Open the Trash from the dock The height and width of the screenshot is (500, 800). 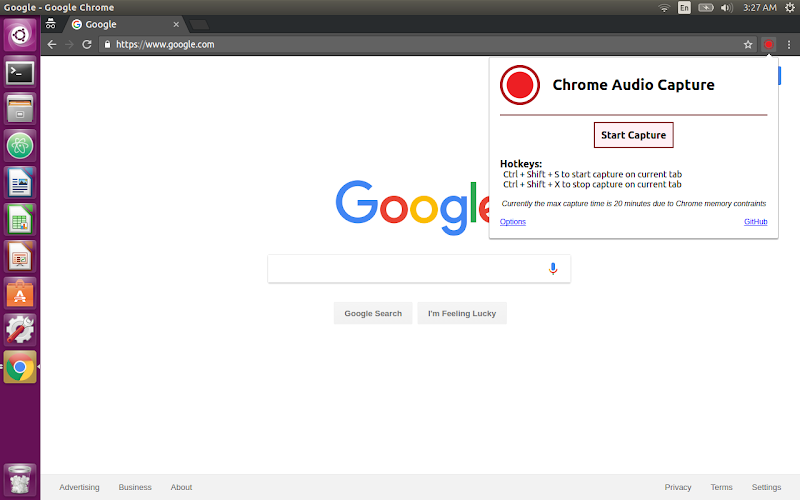point(20,479)
